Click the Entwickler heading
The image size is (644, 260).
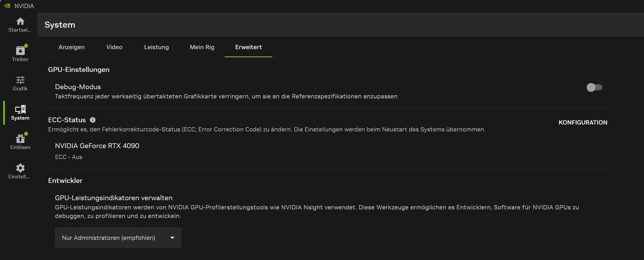point(65,181)
